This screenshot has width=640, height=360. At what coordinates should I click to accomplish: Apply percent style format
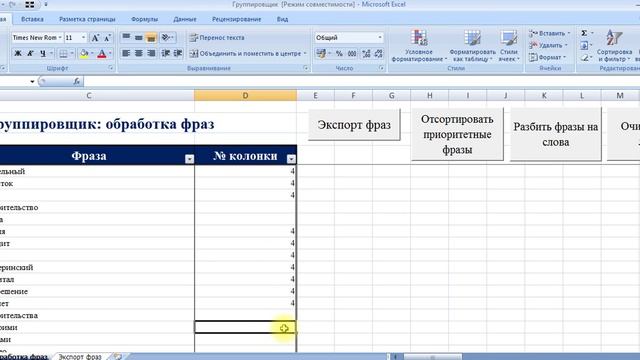click(x=339, y=53)
